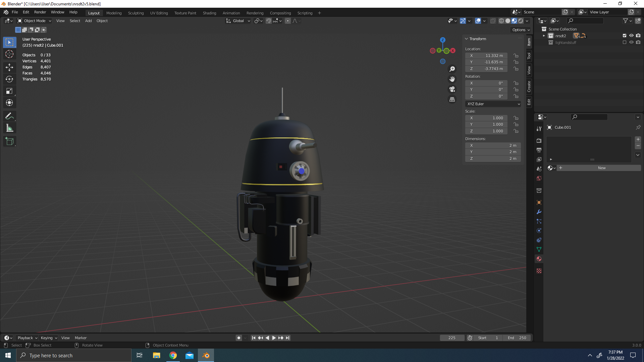Open Texture properties checker tab
Image resolution: width=644 pixels, height=362 pixels.
click(x=539, y=271)
